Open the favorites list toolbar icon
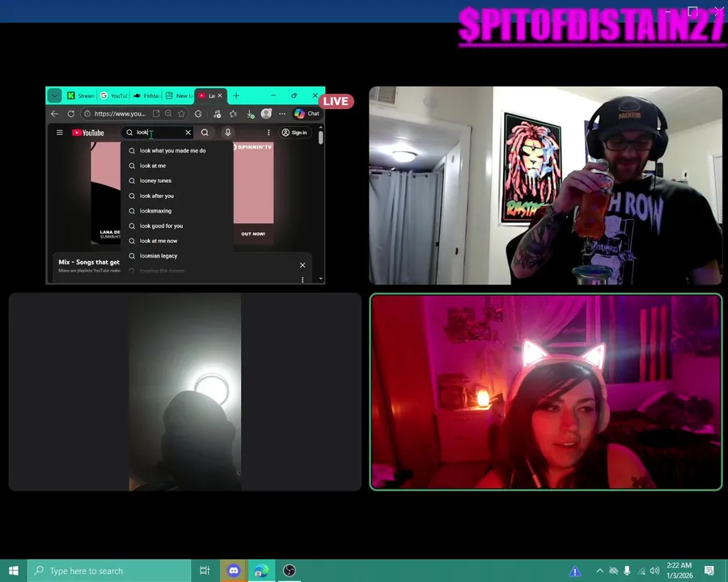728x582 pixels. click(x=233, y=114)
